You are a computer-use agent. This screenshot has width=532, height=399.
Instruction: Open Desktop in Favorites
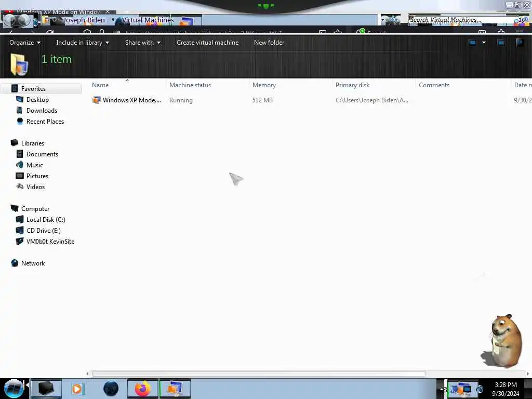coord(37,99)
